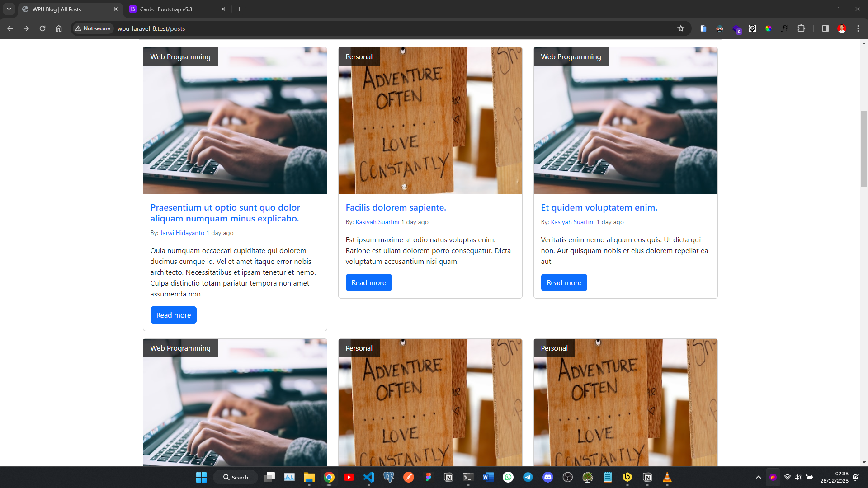The width and height of the screenshot is (868, 488).
Task: Expand hidden system tray icons chevron
Action: 758,477
